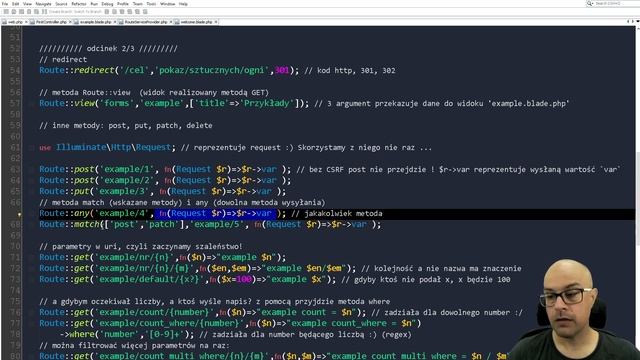Click the 'example/nr/{n}/{m}' route string
640x360 pixels.
[x=145, y=269]
